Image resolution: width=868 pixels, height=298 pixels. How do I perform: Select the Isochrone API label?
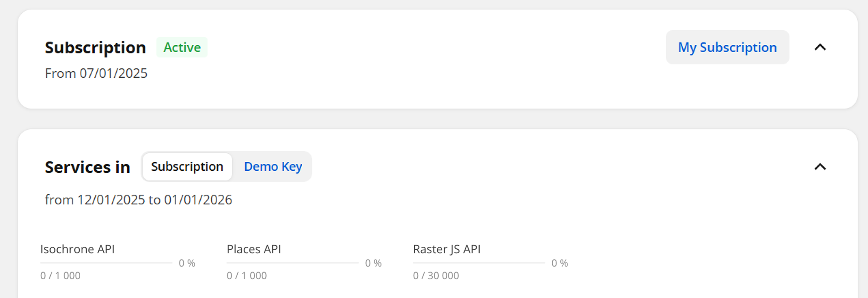pyautogui.click(x=77, y=249)
